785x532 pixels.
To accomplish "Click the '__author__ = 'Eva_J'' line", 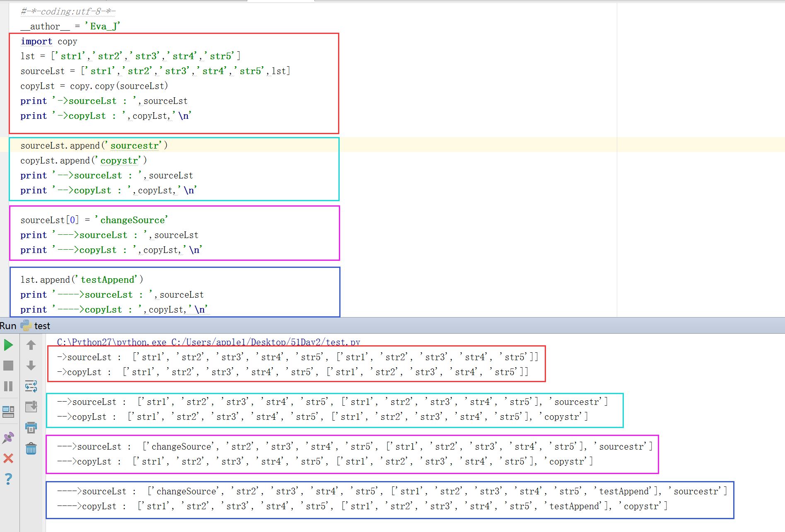I will click(70, 26).
